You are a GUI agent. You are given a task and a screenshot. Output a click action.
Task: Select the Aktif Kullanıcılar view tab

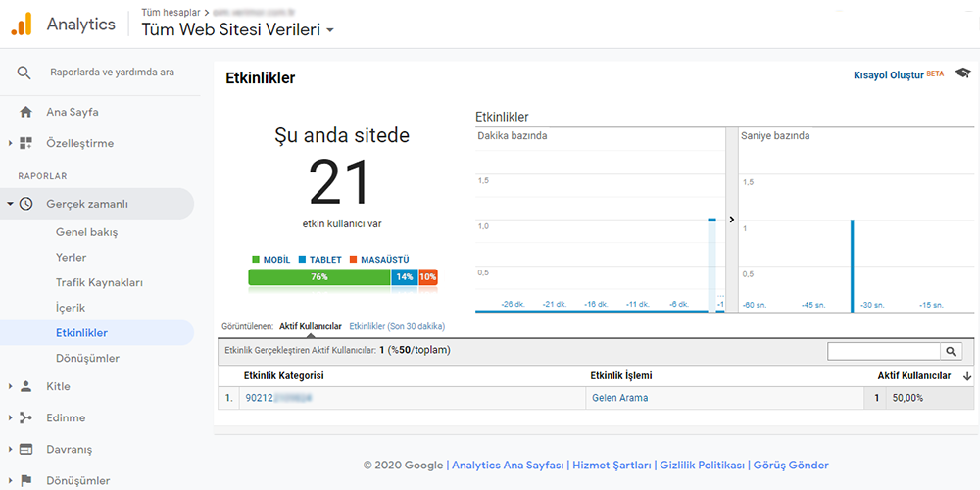pyautogui.click(x=310, y=326)
